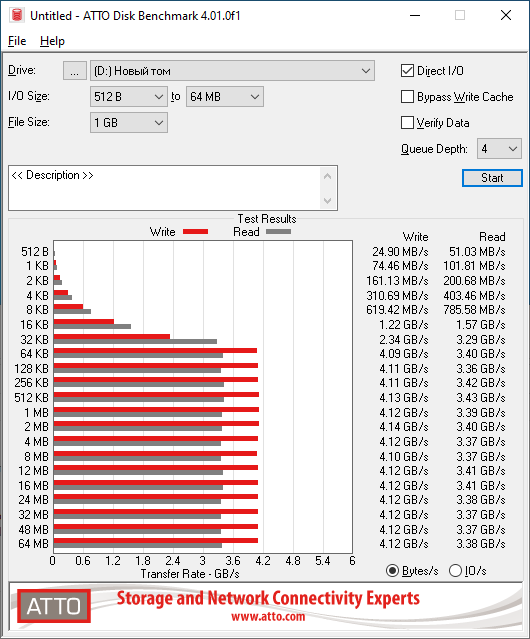This screenshot has width=530, height=639.
Task: Open the File Size 1 GB dropdown
Action: (x=129, y=123)
